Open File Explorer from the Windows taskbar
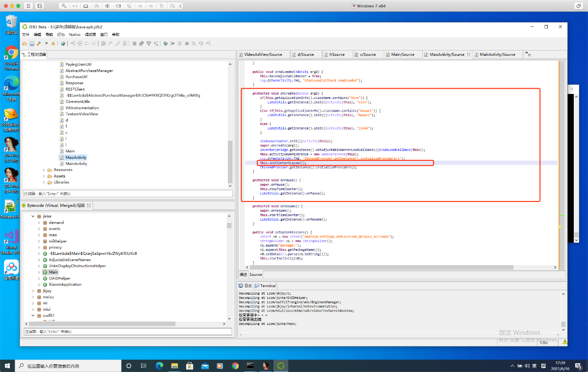 pyautogui.click(x=174, y=366)
